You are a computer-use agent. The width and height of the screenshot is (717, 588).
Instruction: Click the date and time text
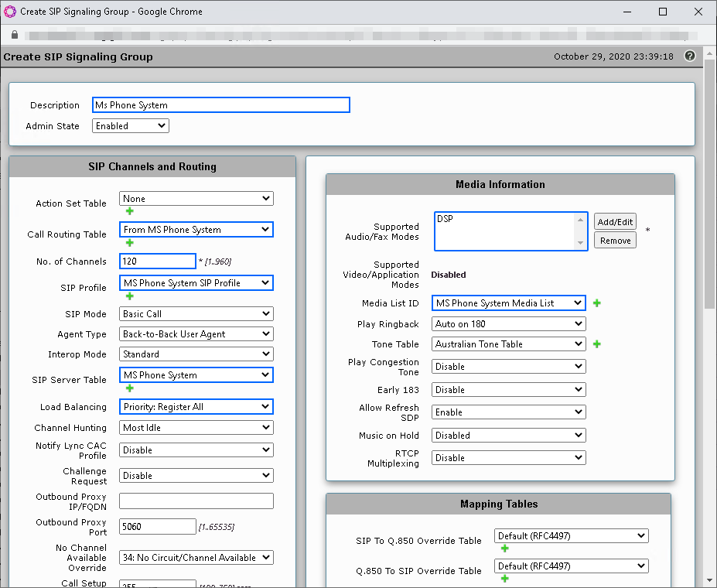(613, 56)
